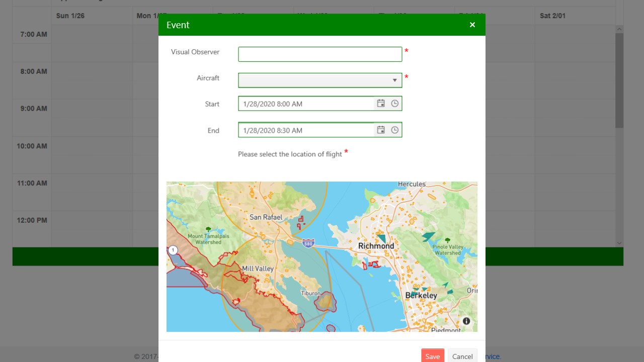Click the Highway 1 shield marker on map
This screenshot has height=362, width=644.
tap(173, 250)
